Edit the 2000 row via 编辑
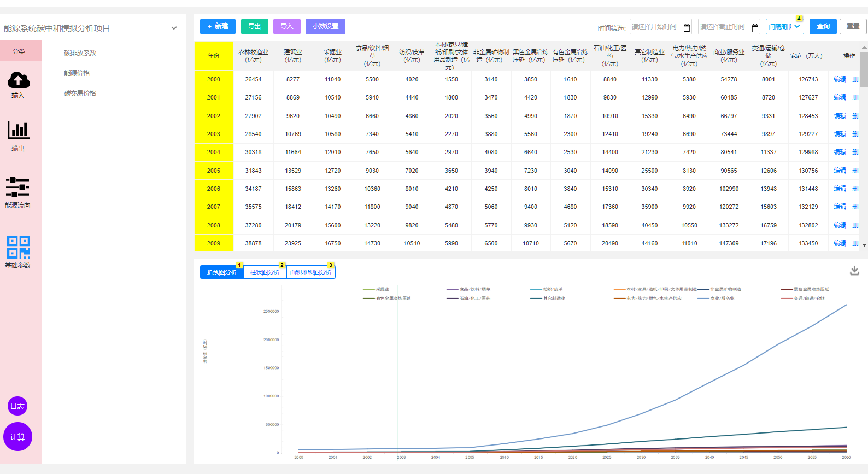The image size is (868, 474). tap(840, 79)
